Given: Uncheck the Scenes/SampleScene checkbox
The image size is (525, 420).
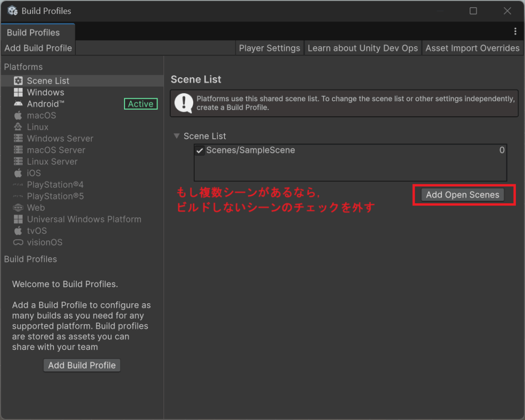Looking at the screenshot, I should coord(200,151).
